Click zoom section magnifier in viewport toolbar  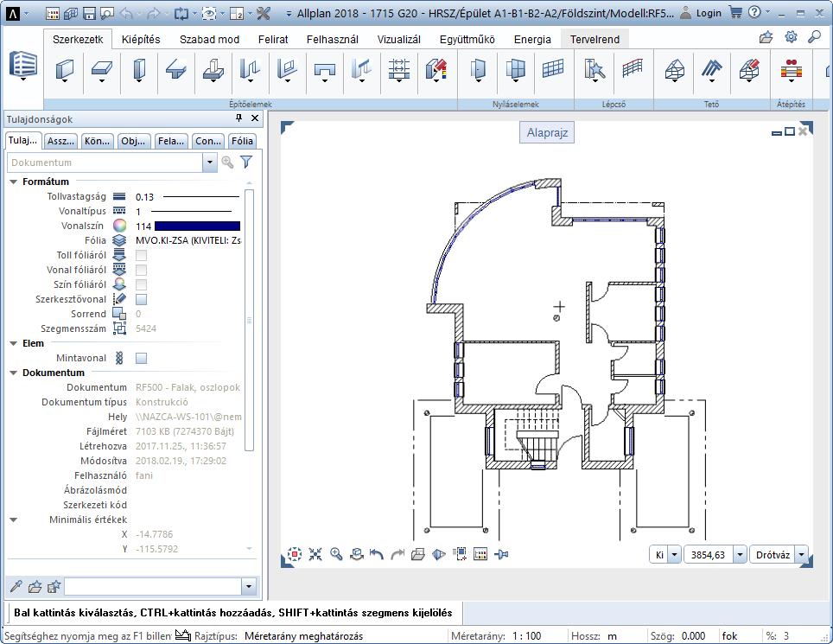pos(336,555)
